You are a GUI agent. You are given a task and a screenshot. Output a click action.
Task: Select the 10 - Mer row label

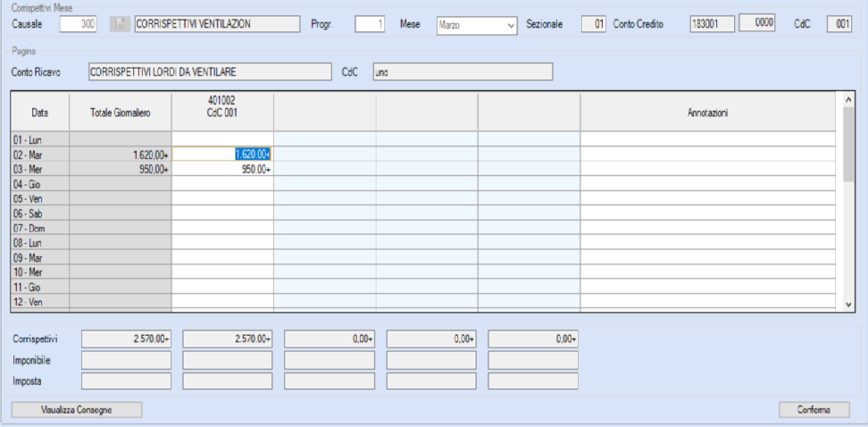click(40, 272)
